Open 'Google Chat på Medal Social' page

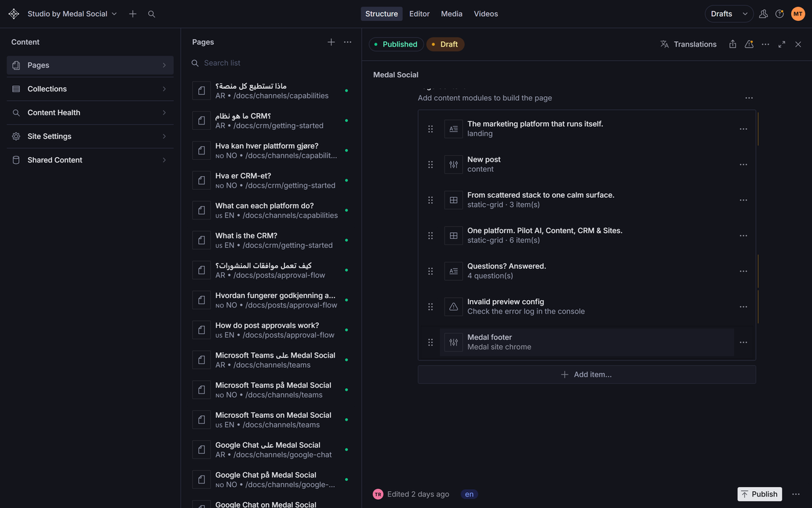pyautogui.click(x=271, y=480)
